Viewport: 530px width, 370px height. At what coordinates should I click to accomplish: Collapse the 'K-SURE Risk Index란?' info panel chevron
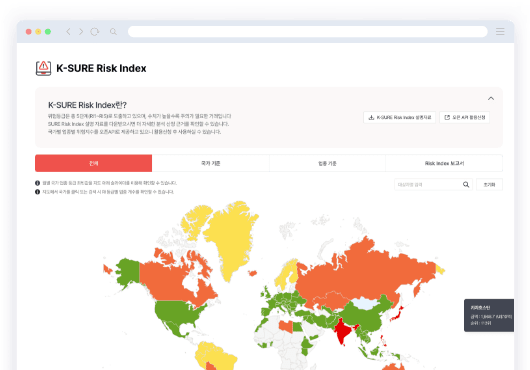click(491, 98)
